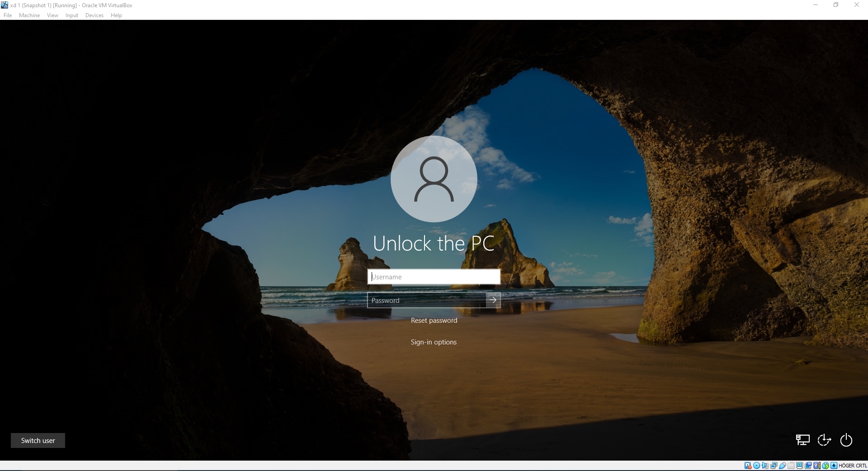Viewport: 868px width, 471px height.
Task: Open VirtualBox CPU virtualization indicator
Action: pos(816,466)
